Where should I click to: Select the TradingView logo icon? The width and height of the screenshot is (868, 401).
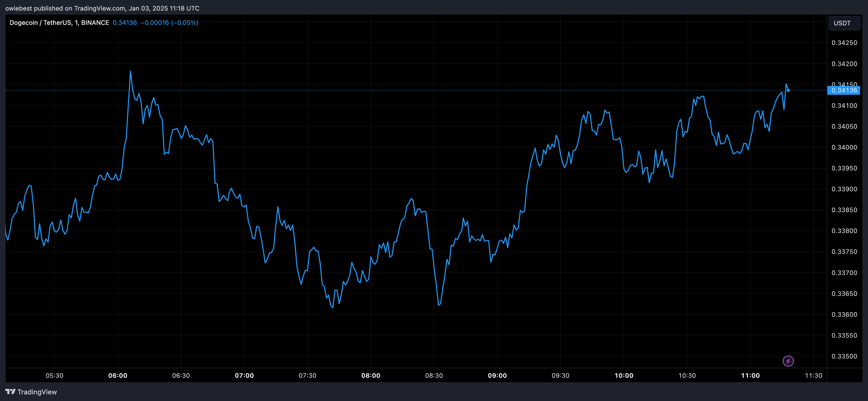(x=11, y=392)
